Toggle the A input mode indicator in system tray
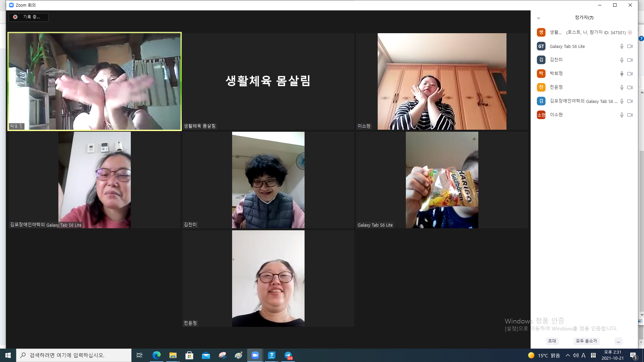Screen dimensions: 644x362 point(584,355)
